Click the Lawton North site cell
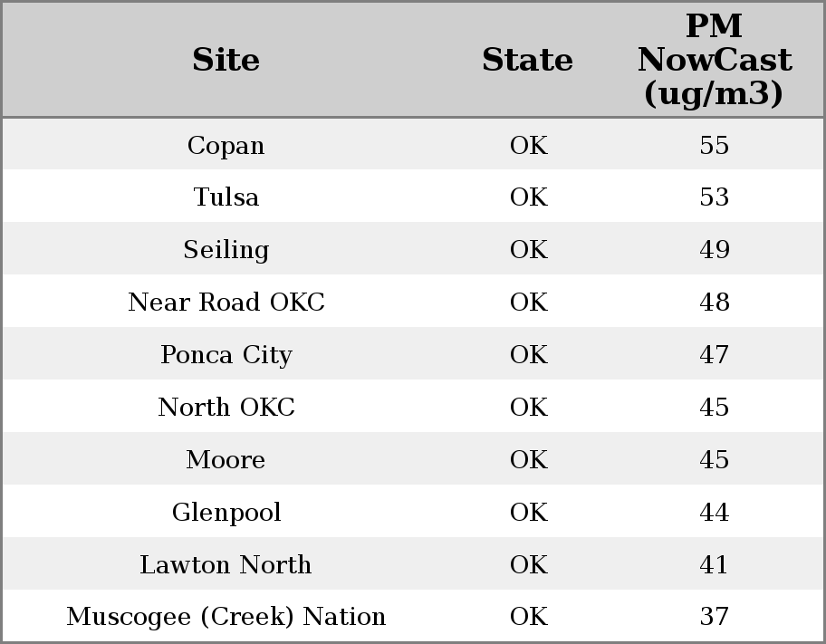 [226, 565]
